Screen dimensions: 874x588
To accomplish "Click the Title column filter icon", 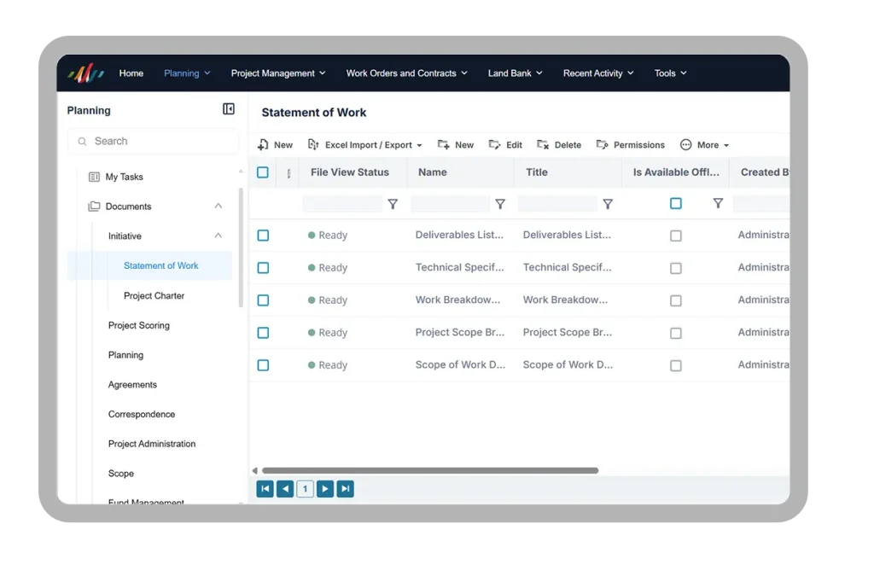I will (608, 205).
